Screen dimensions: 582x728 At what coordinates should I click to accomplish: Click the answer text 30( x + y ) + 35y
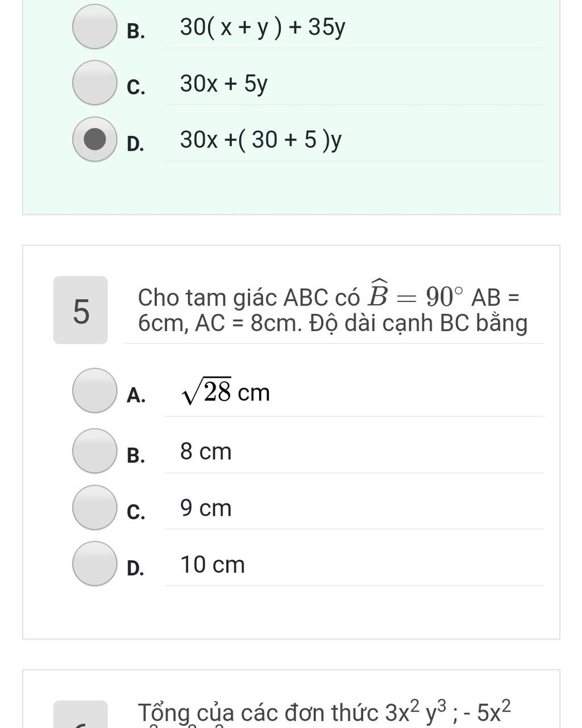pos(263,27)
